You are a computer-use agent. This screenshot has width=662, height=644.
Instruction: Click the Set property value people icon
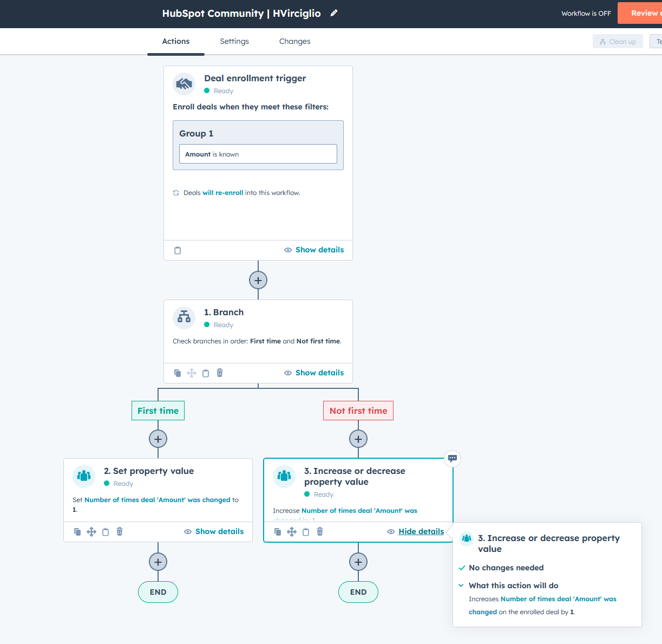click(x=84, y=477)
